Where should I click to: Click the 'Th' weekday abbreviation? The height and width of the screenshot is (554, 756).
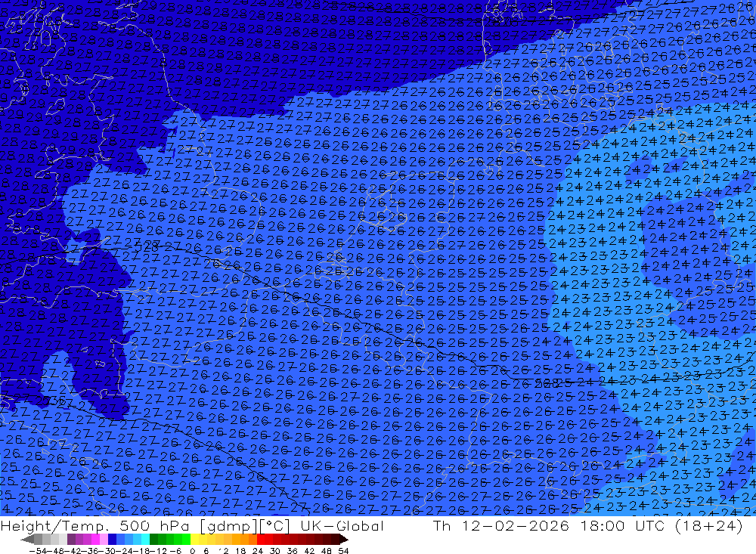(442, 525)
